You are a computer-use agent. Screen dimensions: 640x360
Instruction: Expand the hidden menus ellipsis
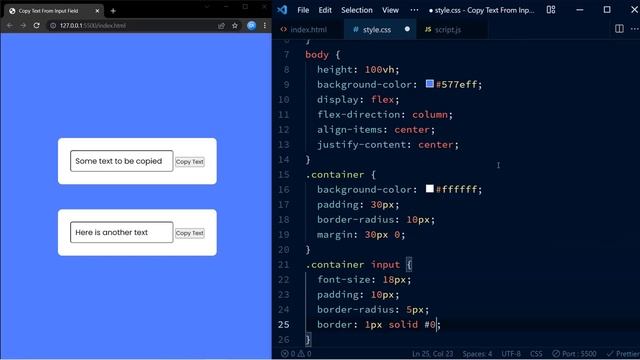(414, 10)
